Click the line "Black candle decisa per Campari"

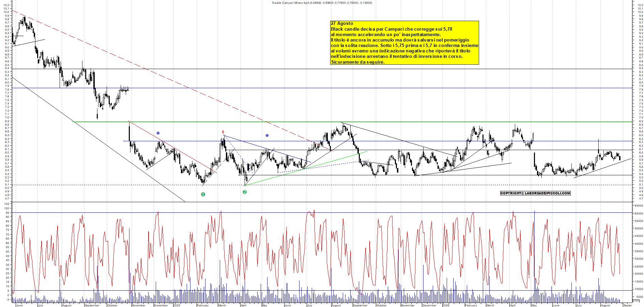click(x=392, y=29)
